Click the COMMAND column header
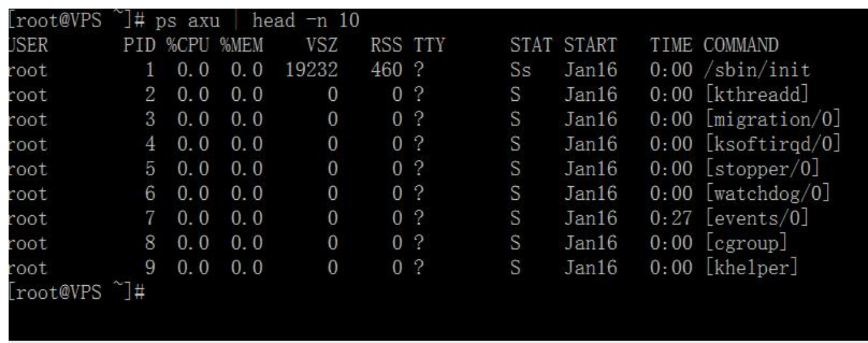The image size is (868, 343). coord(740,45)
